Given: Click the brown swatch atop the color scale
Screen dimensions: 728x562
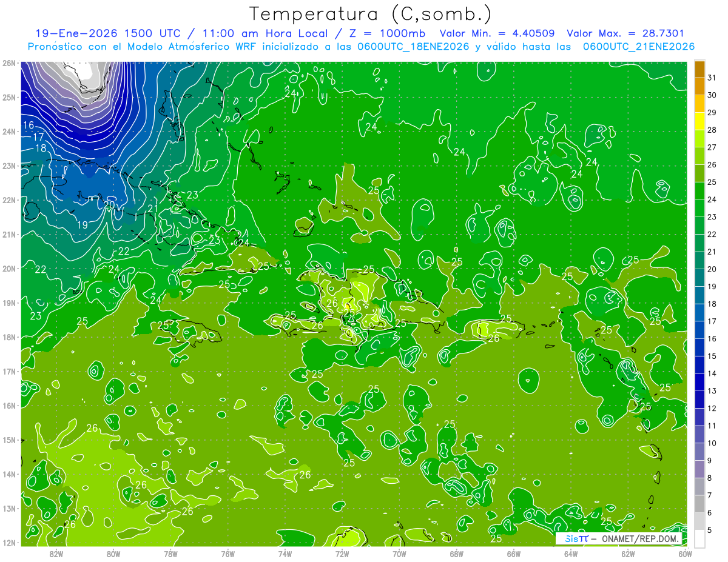Looking at the screenshot, I should (x=699, y=69).
